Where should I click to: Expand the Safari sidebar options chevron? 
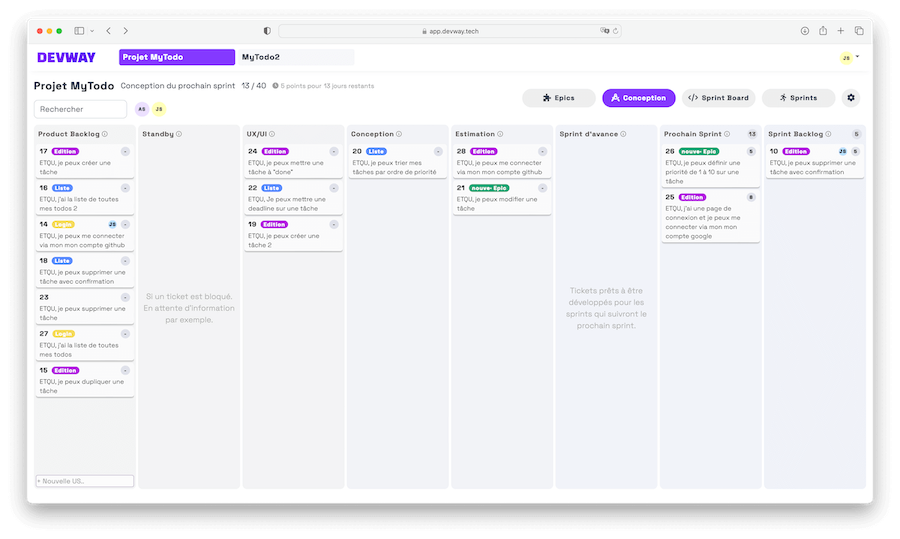pyautogui.click(x=92, y=31)
